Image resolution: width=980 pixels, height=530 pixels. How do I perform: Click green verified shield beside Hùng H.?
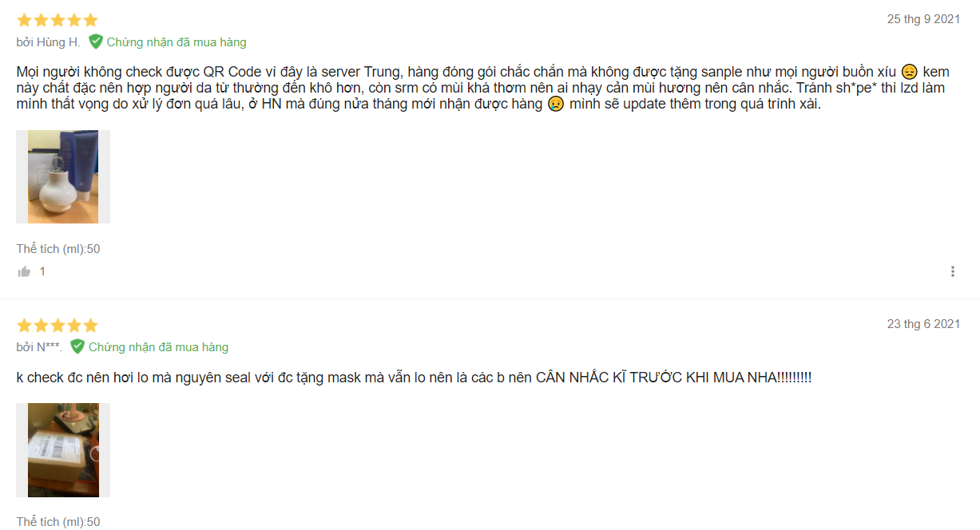click(x=96, y=42)
